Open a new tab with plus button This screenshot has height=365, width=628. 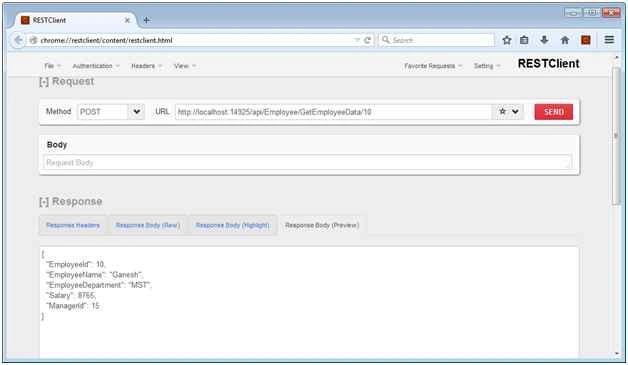coord(147,20)
